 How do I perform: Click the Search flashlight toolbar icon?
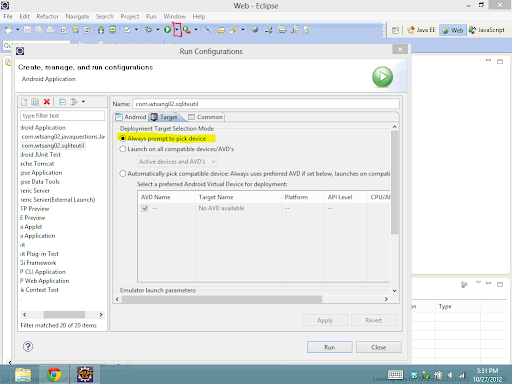point(233,30)
